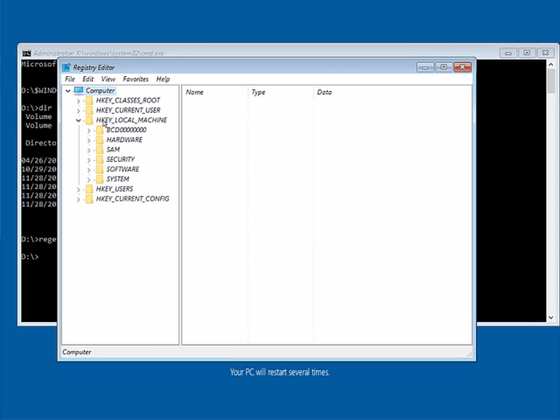Select the Computer label in the tree

pyautogui.click(x=100, y=90)
